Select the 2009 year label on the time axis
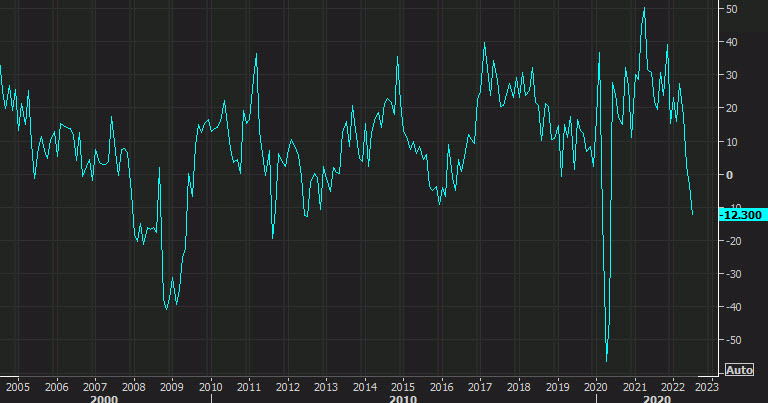 tap(172, 387)
